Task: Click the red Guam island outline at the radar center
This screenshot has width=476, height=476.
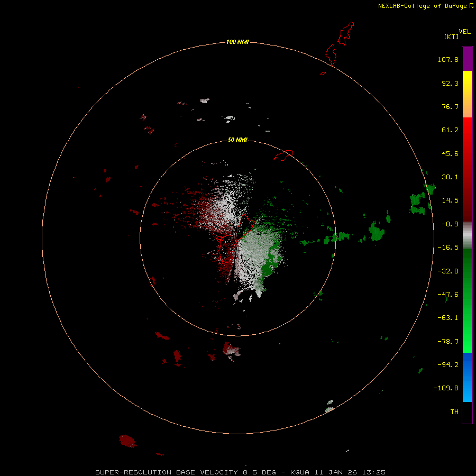Action: (x=235, y=239)
